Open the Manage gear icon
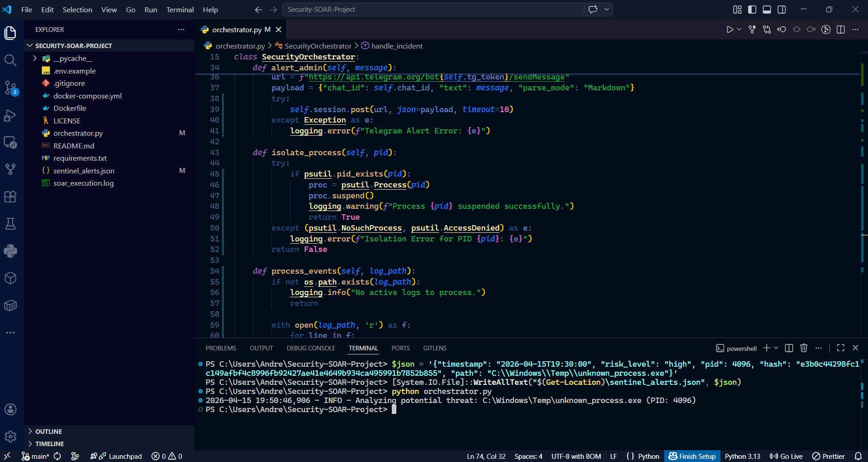 pyautogui.click(x=10, y=437)
